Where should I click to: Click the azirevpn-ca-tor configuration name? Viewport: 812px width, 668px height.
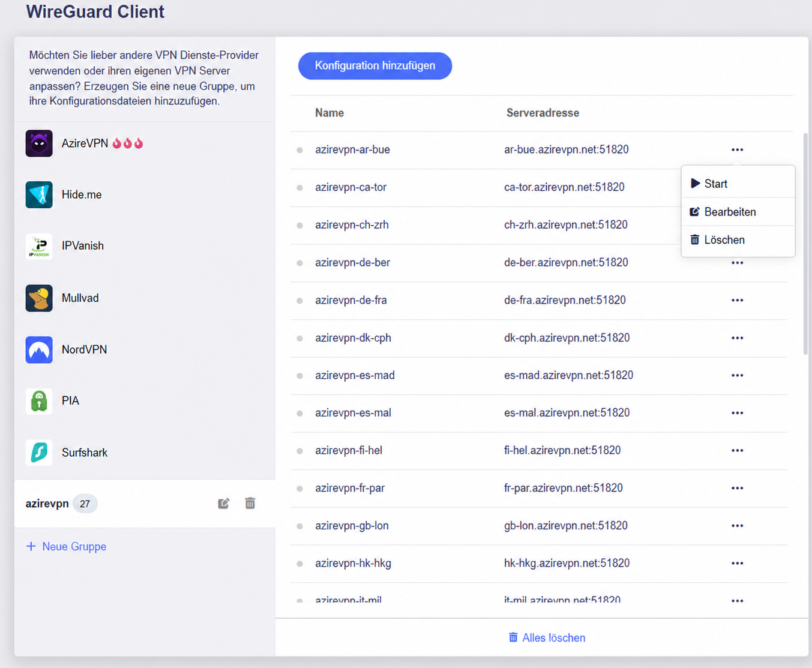click(x=350, y=187)
